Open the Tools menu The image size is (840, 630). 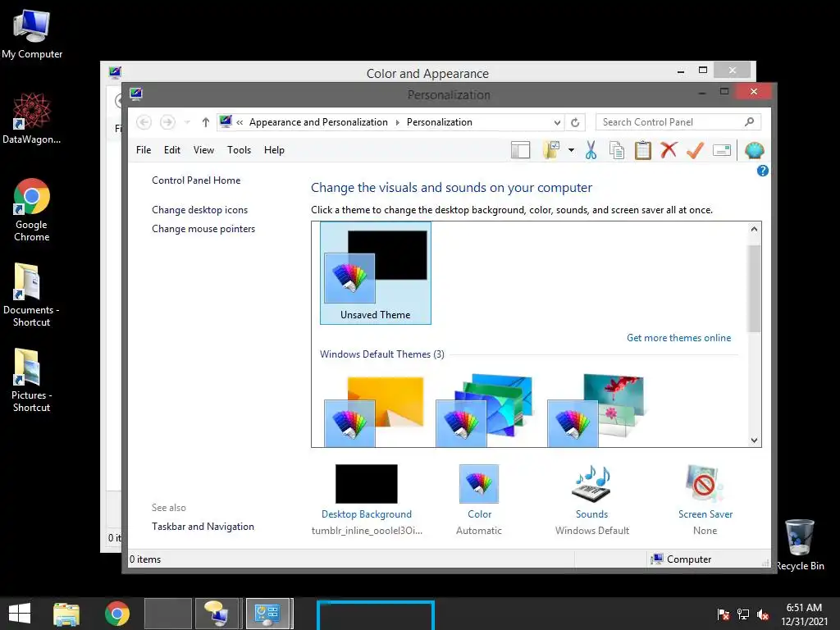click(x=239, y=150)
